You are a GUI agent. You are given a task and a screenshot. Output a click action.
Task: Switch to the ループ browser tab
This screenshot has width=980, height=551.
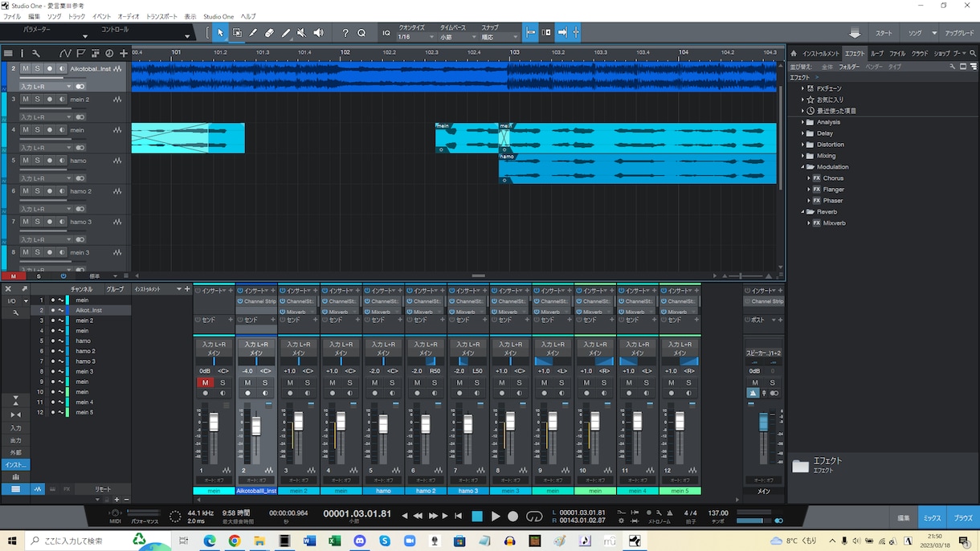pos(877,54)
